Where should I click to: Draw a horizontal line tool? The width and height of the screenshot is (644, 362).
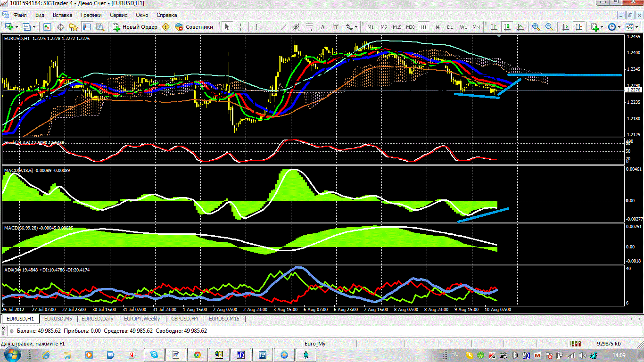click(x=270, y=27)
